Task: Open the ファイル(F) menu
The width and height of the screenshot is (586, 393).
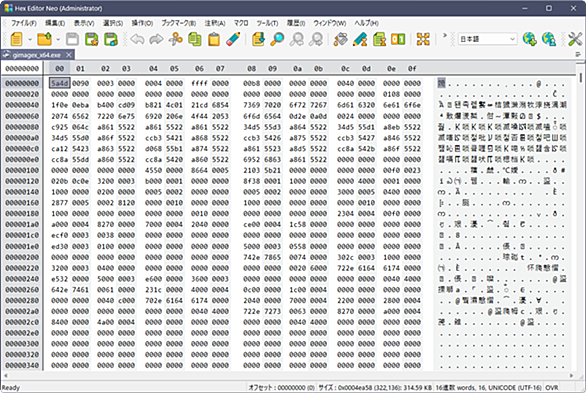Action: (24, 23)
